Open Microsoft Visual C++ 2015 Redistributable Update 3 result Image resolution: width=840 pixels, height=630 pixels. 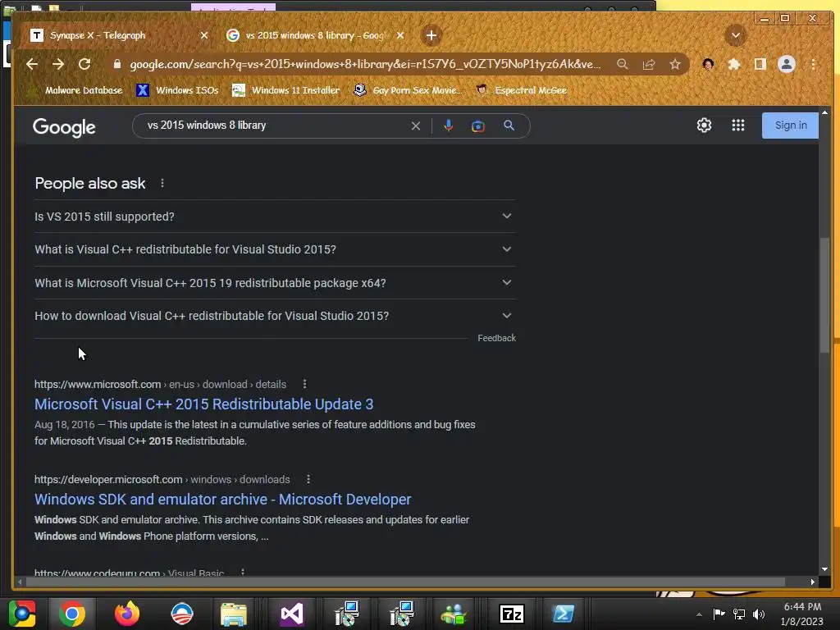point(203,404)
